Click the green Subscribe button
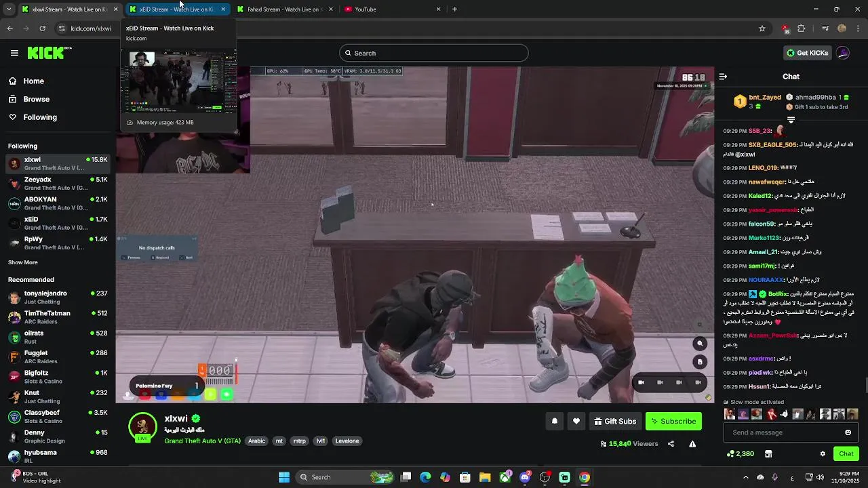 (x=673, y=421)
